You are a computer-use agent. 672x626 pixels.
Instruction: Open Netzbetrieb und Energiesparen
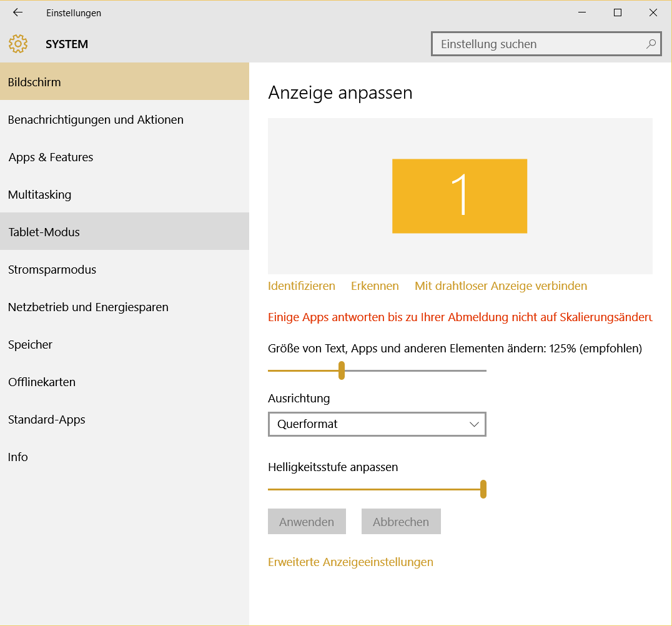click(x=88, y=307)
